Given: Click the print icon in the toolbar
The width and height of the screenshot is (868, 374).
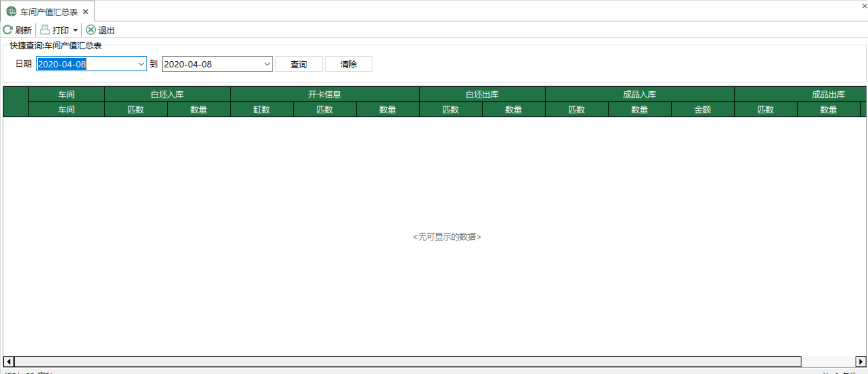Looking at the screenshot, I should 45,29.
